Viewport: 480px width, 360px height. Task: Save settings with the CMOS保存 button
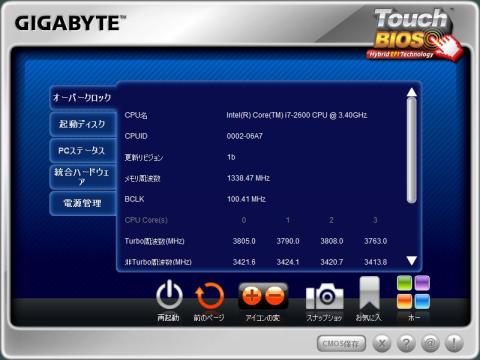coord(341,343)
